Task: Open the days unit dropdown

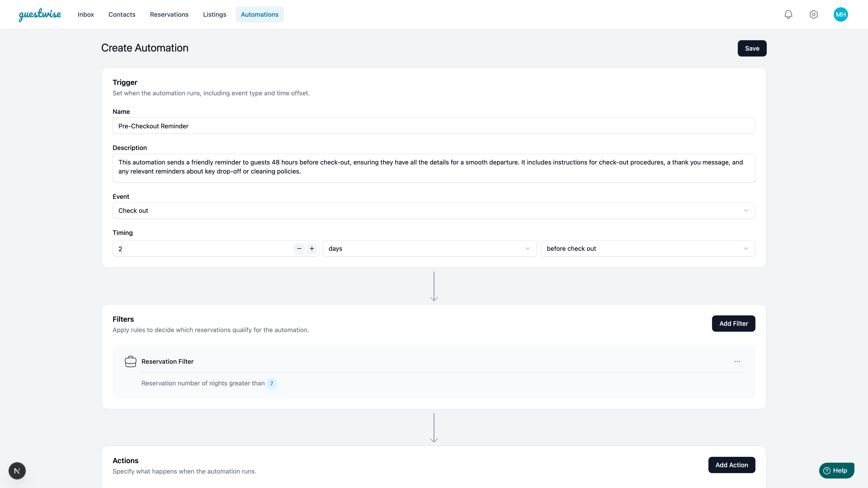Action: coord(429,249)
